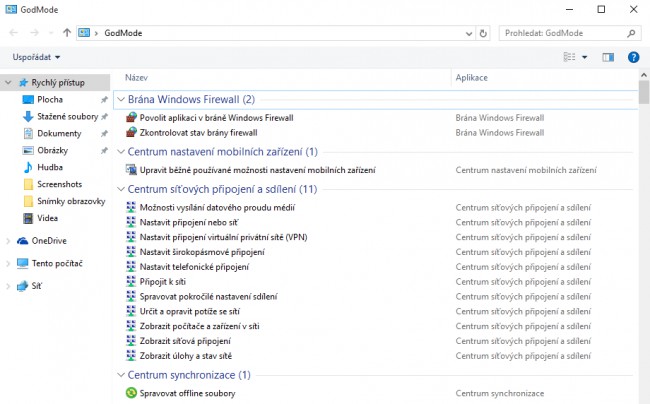Click the scrollbar up arrow

tap(644, 75)
